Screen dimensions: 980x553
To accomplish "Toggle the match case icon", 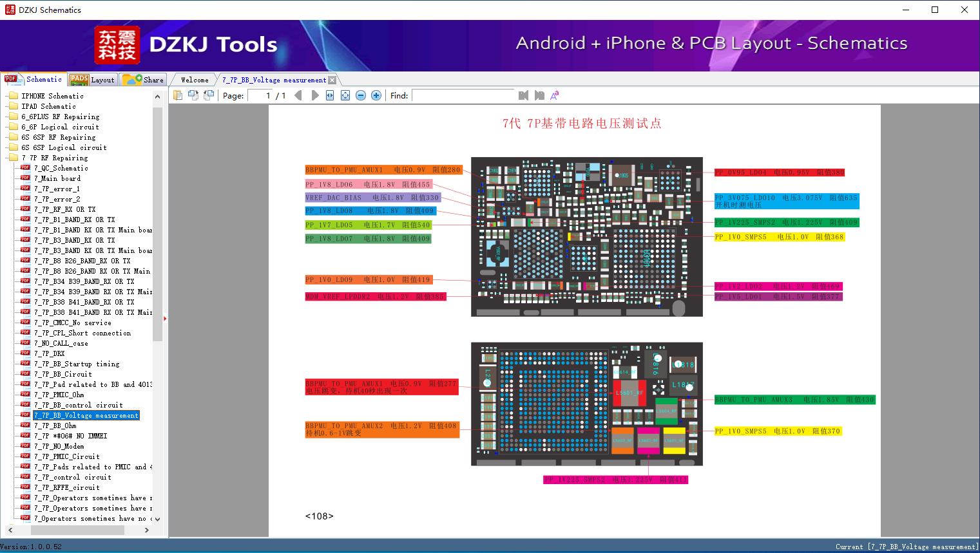I will [554, 95].
